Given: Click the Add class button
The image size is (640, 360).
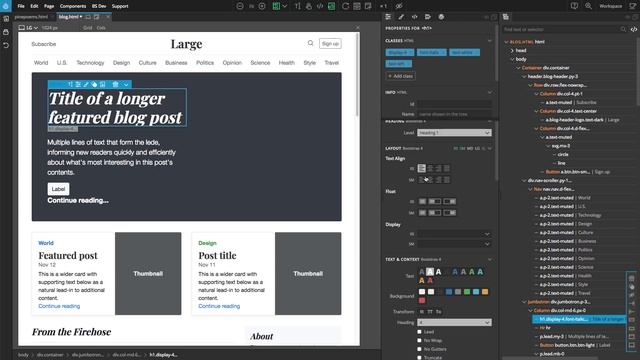Looking at the screenshot, I should tap(401, 76).
